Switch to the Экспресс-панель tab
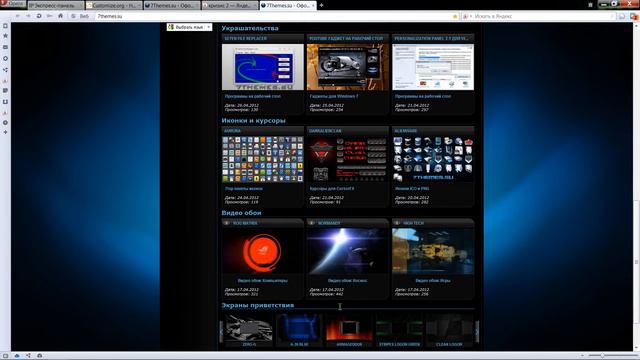640x360 pixels. tap(56, 5)
